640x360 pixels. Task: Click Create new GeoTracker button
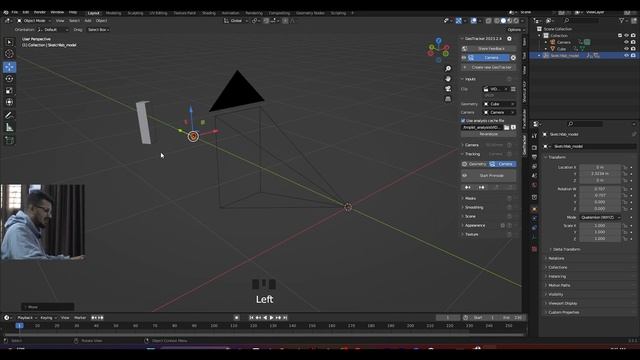coord(489,67)
